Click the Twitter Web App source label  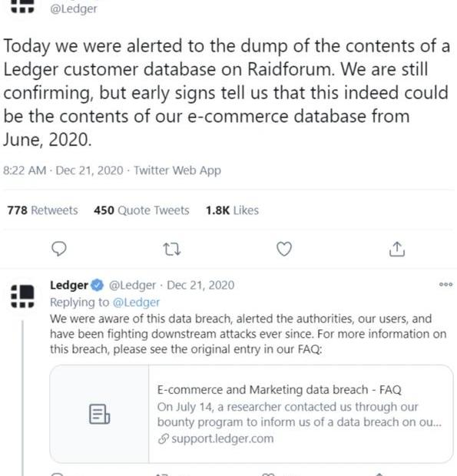[x=177, y=170]
